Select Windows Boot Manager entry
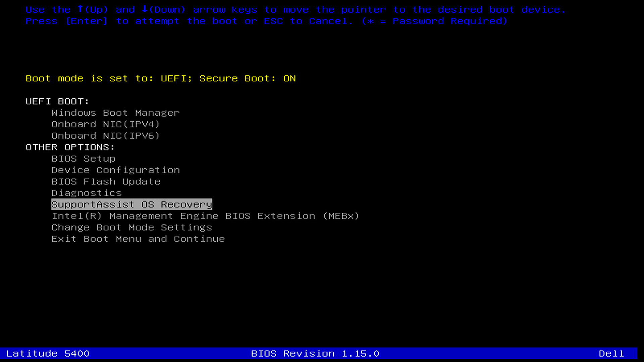This screenshot has height=362, width=644. [x=115, y=113]
